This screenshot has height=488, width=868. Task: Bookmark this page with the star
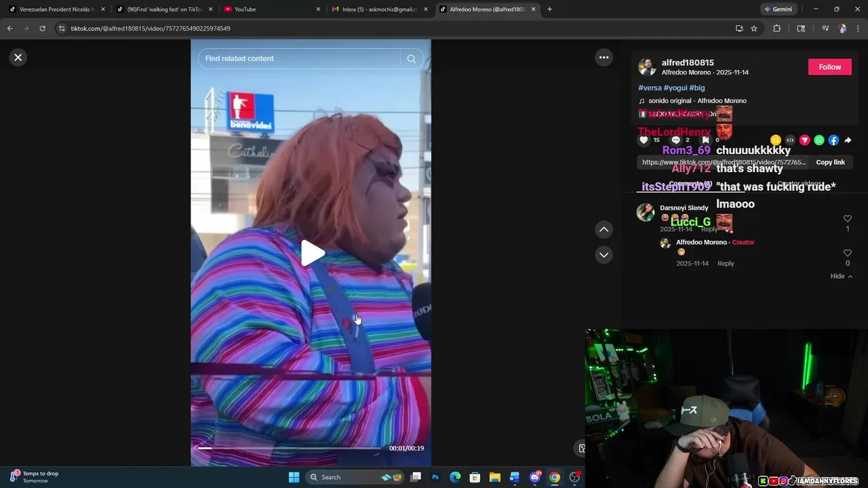(754, 28)
